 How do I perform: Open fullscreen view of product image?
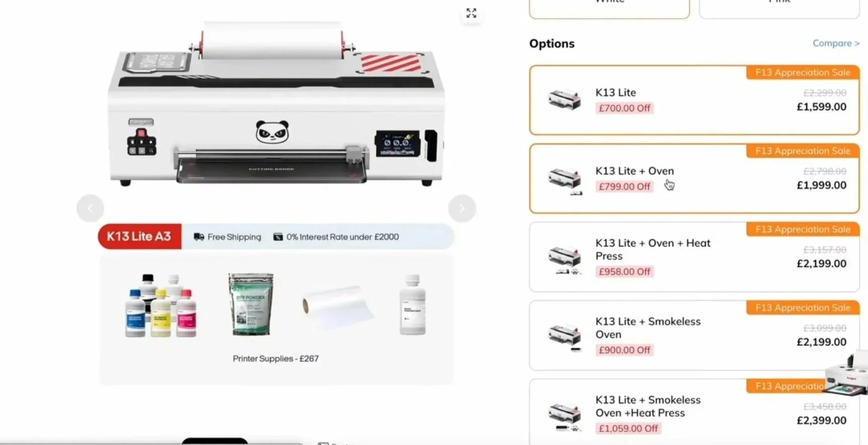(x=471, y=13)
